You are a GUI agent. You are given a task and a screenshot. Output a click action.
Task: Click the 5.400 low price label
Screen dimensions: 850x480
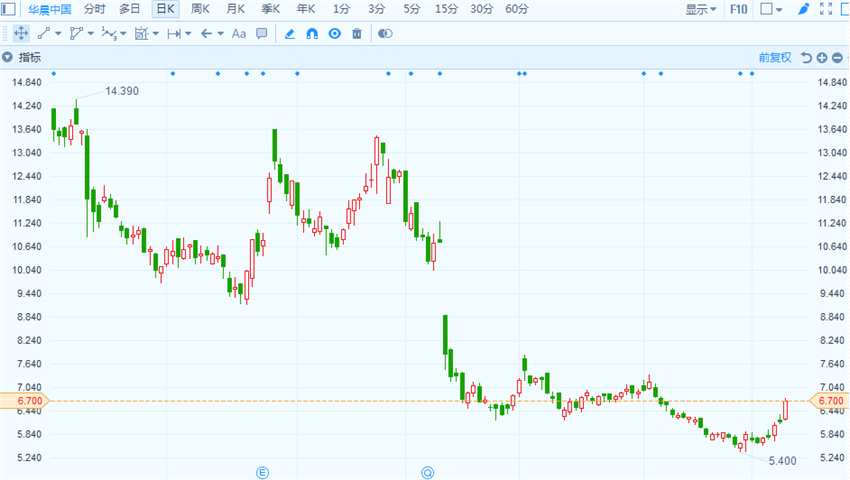[783, 461]
